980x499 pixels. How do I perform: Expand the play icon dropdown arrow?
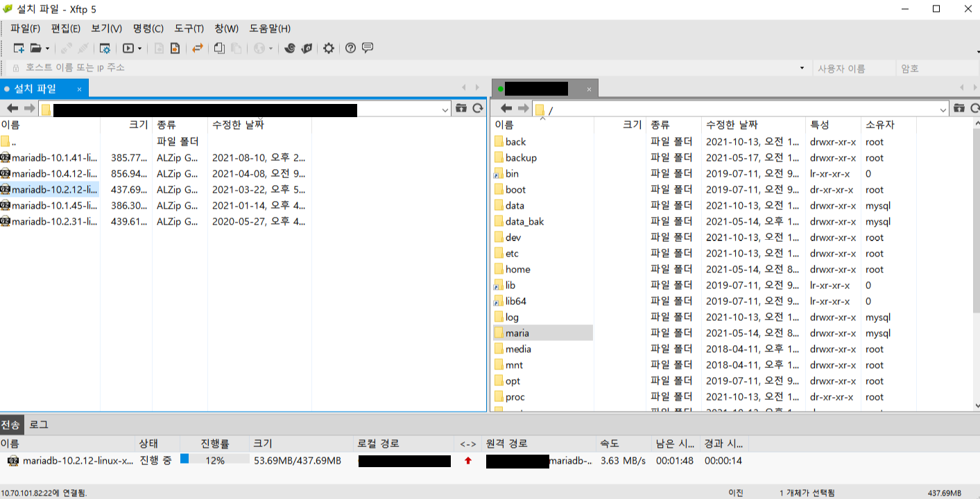point(140,49)
